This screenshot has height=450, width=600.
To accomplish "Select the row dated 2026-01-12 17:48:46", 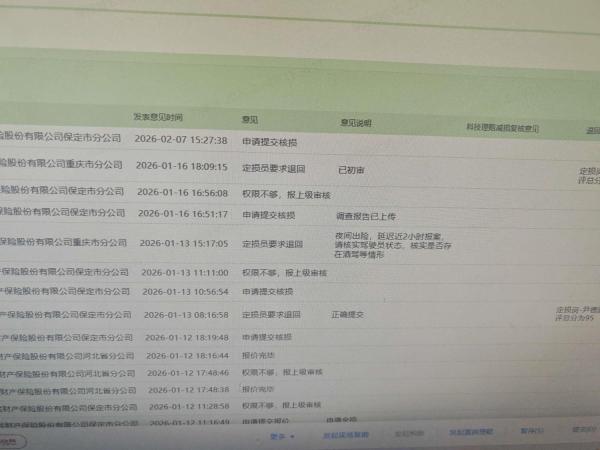I will click(300, 372).
